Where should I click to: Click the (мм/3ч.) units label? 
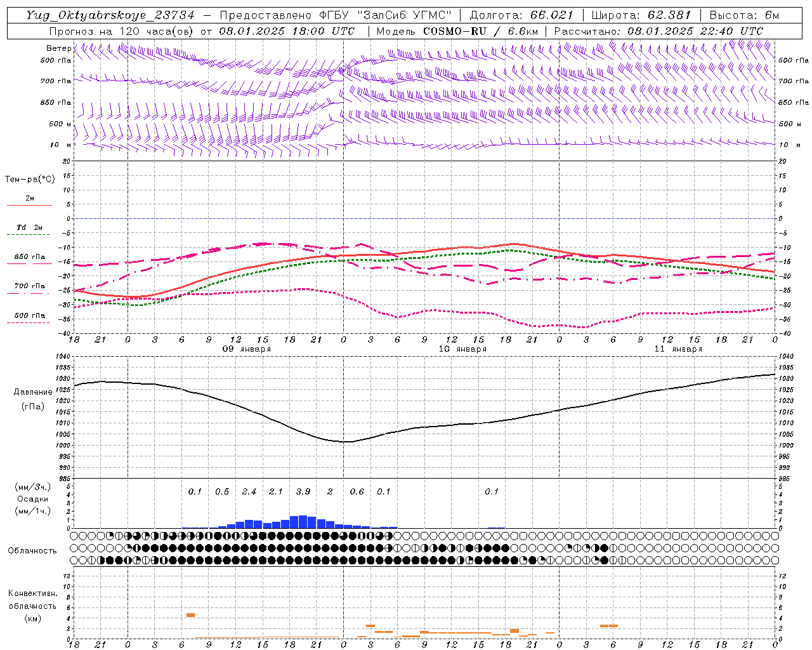(32, 487)
